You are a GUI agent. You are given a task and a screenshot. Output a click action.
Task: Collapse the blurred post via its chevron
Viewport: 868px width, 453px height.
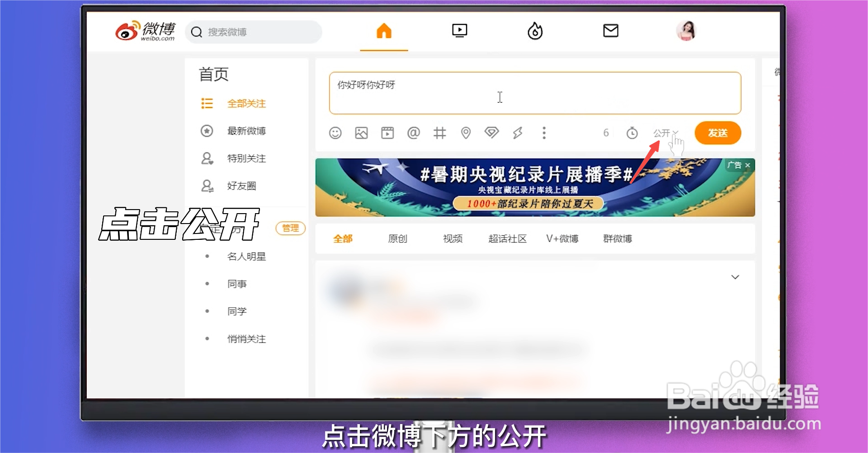(x=736, y=277)
